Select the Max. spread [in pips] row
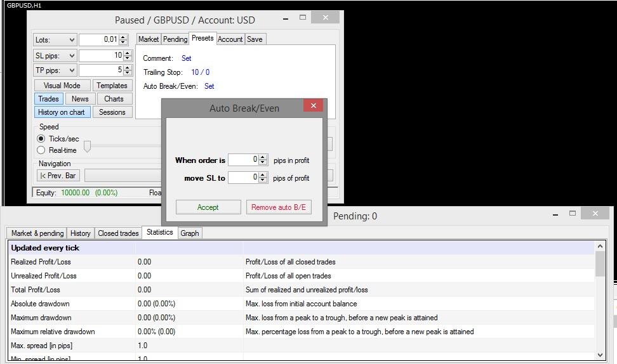Image resolution: width=617 pixels, height=364 pixels. [x=301, y=346]
